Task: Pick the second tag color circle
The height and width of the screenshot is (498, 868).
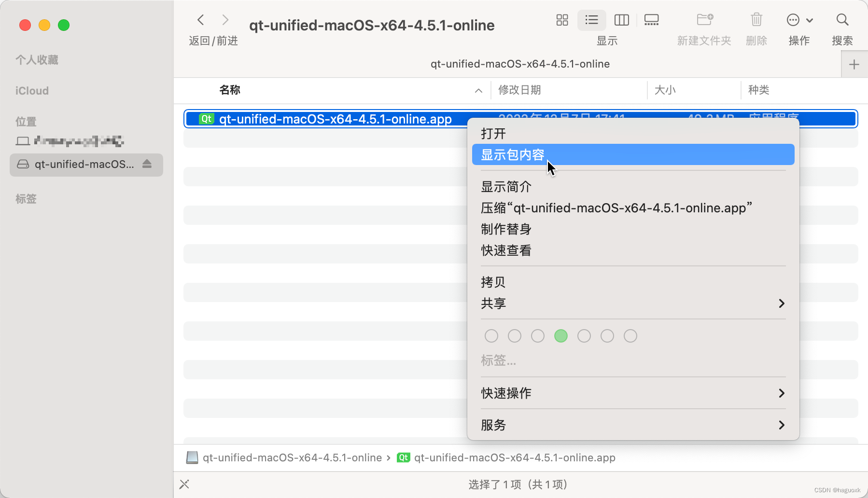Action: 515,336
